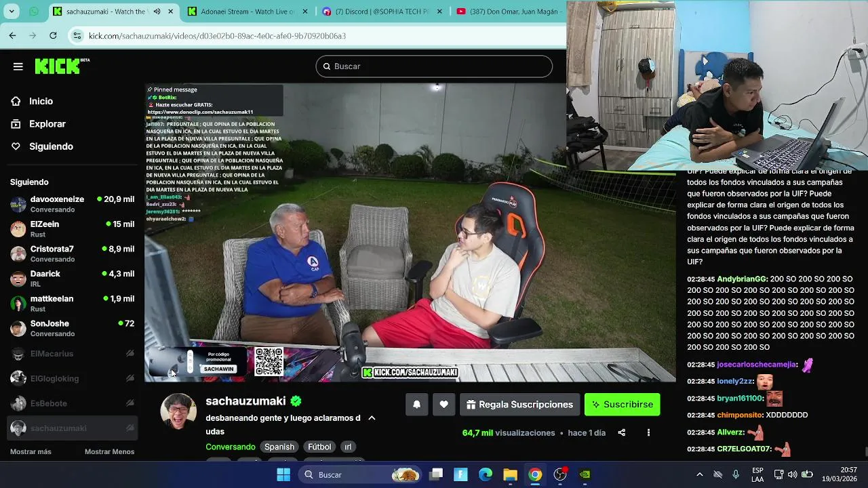Open sachauzumaki channel avatar
This screenshot has width=868, height=488.
(178, 411)
